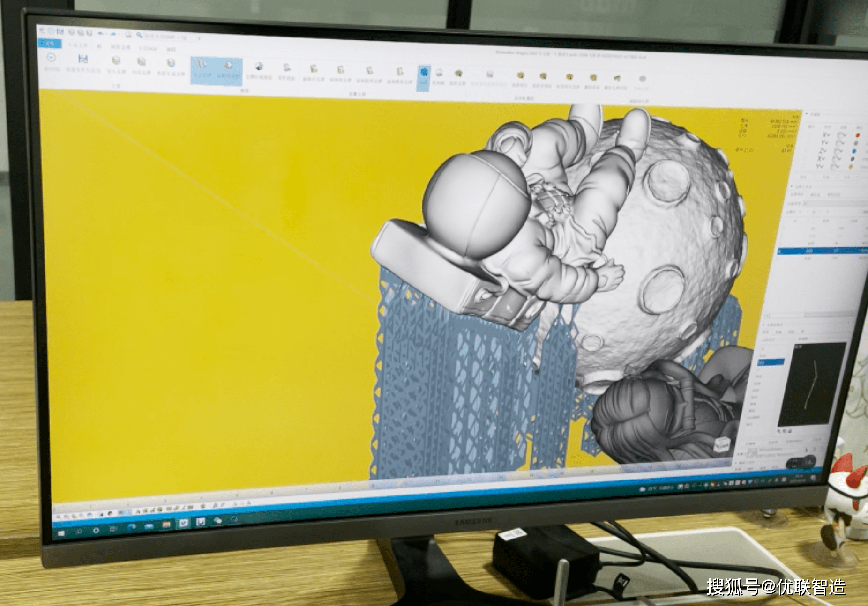Click the first cube icon right of the ribbon save icon

click(116, 60)
